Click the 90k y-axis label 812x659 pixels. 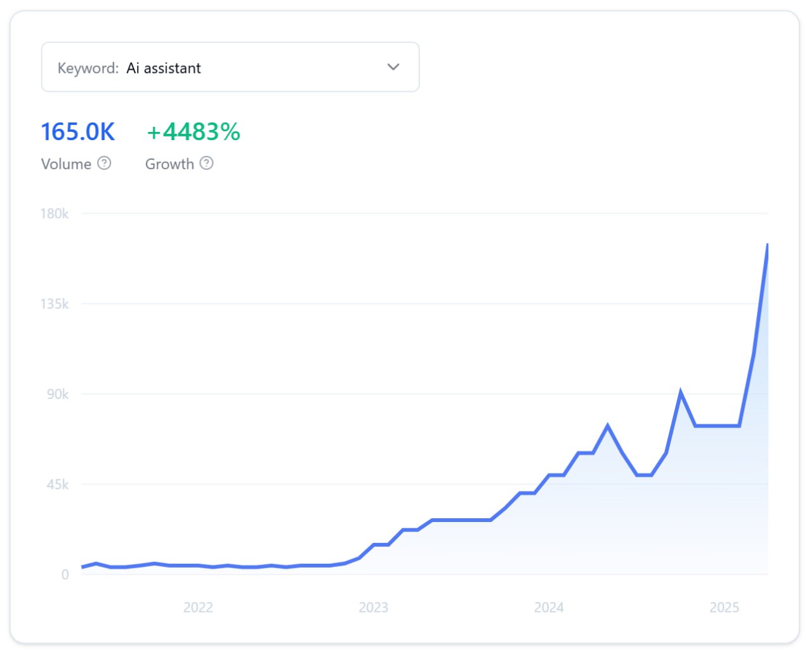[58, 394]
